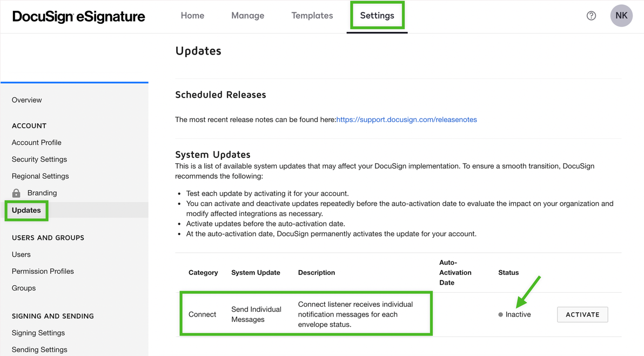The height and width of the screenshot is (356, 644).
Task: Open Signing Settings
Action: pyautogui.click(x=38, y=333)
